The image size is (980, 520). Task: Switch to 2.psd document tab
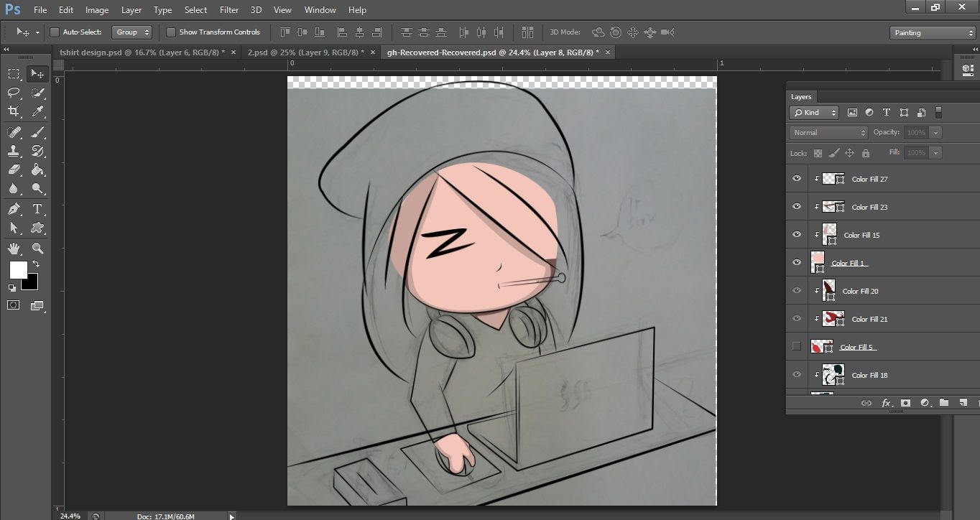305,52
